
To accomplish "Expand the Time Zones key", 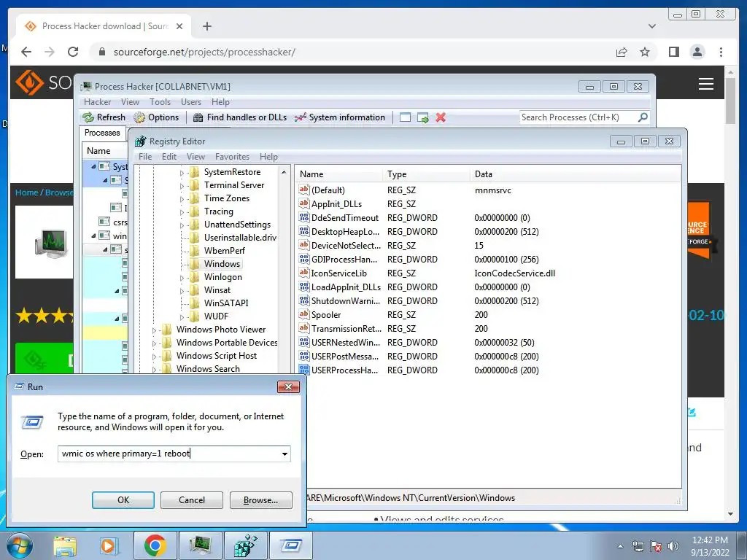I will pyautogui.click(x=182, y=199).
